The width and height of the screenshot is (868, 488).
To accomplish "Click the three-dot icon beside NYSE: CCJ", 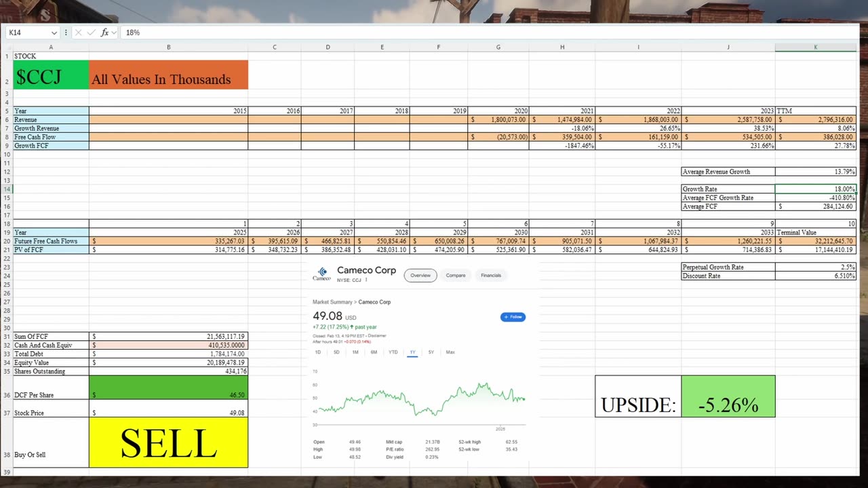I will 366,280.
